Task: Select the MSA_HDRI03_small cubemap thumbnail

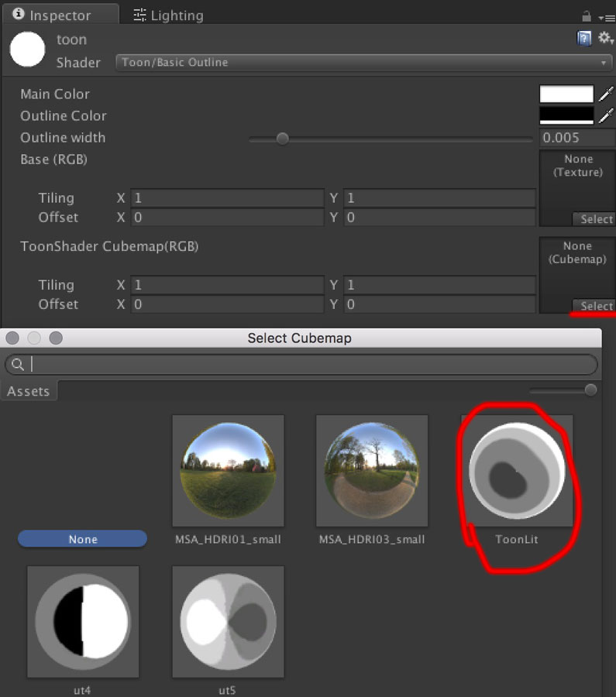Action: [x=372, y=471]
